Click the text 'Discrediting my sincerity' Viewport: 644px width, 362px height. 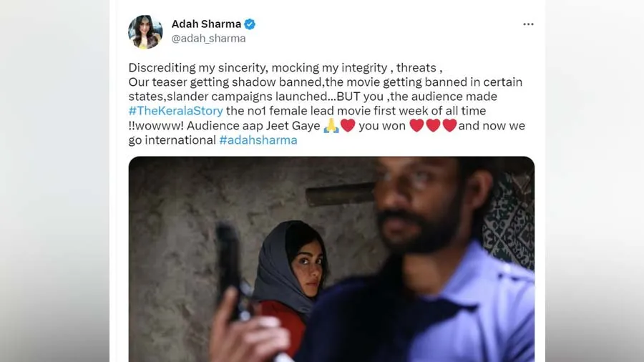[x=197, y=68]
